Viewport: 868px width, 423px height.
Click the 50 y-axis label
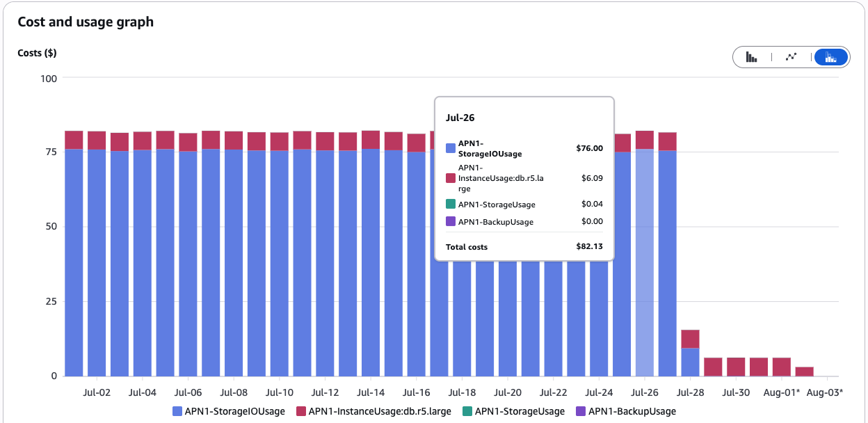51,227
